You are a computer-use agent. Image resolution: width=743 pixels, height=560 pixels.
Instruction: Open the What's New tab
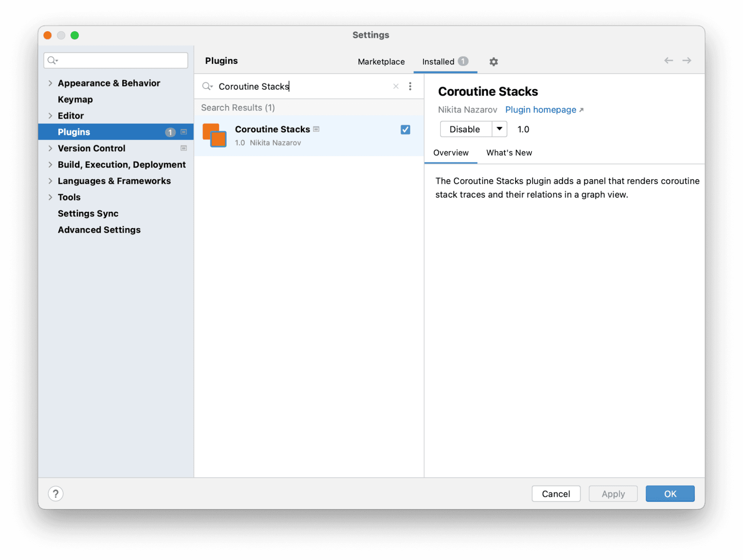click(509, 153)
